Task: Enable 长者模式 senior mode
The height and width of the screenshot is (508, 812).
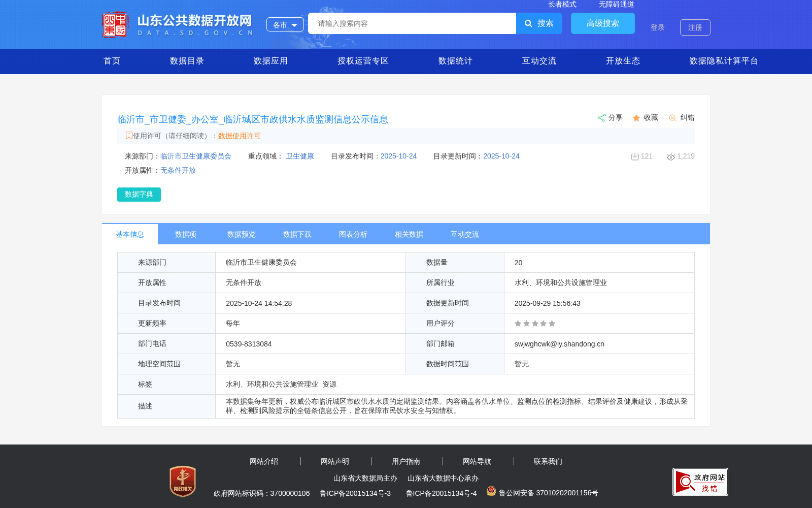Action: click(x=562, y=4)
